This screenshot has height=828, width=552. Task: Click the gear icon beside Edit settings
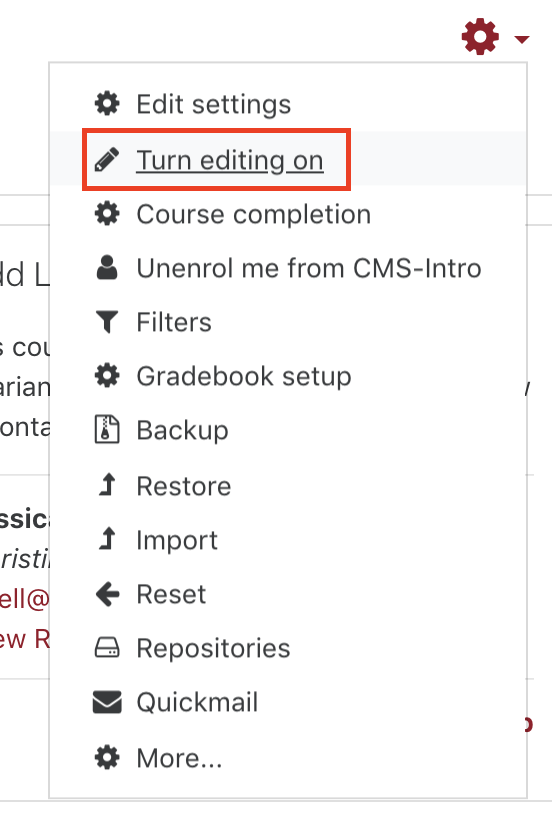click(x=107, y=103)
